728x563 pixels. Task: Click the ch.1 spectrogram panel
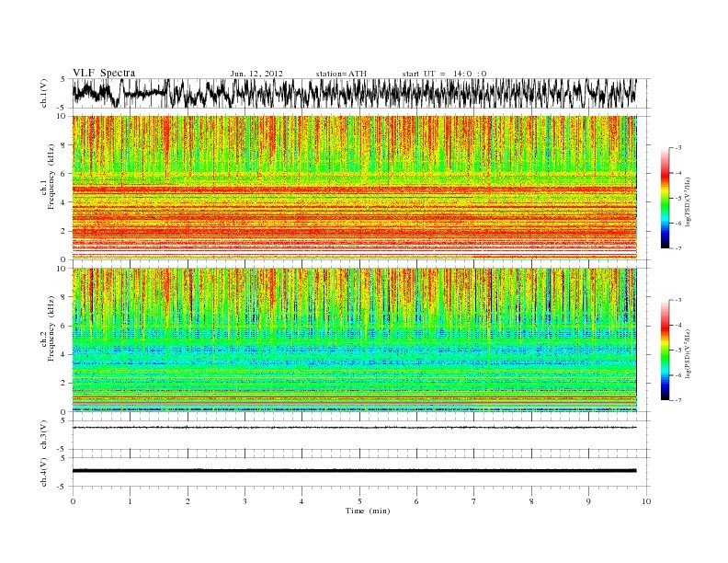[x=355, y=188]
